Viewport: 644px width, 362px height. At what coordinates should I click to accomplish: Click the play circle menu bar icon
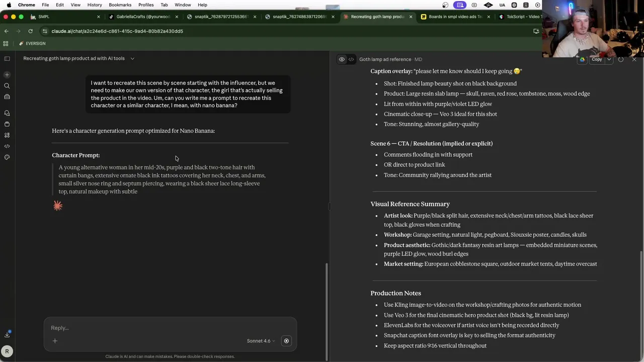click(538, 5)
